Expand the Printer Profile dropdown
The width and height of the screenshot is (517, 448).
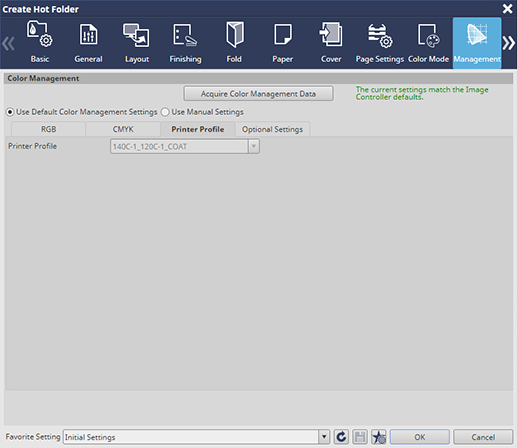254,146
